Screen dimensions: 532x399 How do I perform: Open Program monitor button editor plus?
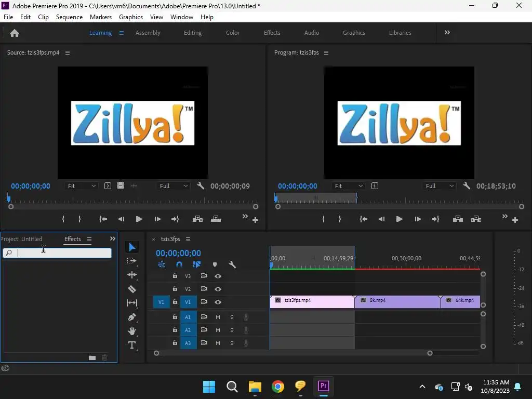[x=515, y=220]
